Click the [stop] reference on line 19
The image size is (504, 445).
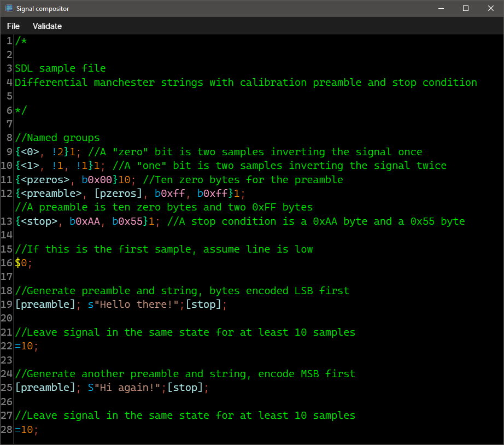[204, 305]
